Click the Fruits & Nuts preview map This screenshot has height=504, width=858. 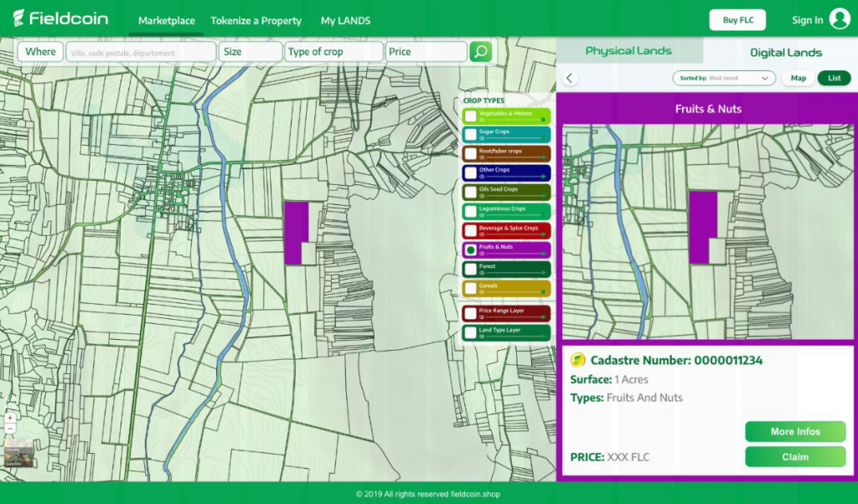tap(708, 232)
